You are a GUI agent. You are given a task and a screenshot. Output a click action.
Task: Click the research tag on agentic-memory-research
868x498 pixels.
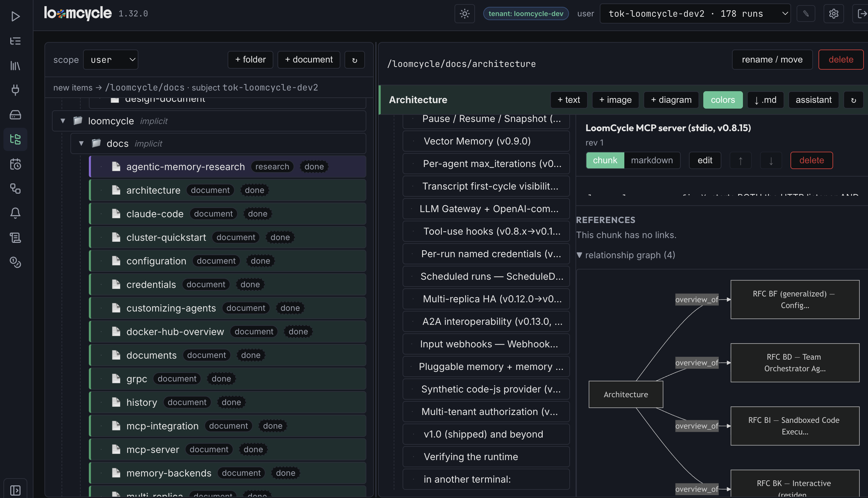(272, 167)
